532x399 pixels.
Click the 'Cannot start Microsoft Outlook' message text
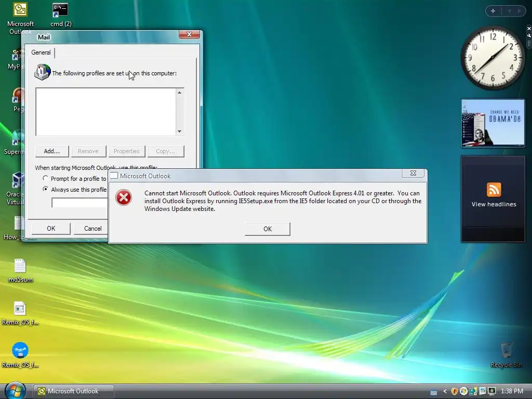(x=283, y=201)
